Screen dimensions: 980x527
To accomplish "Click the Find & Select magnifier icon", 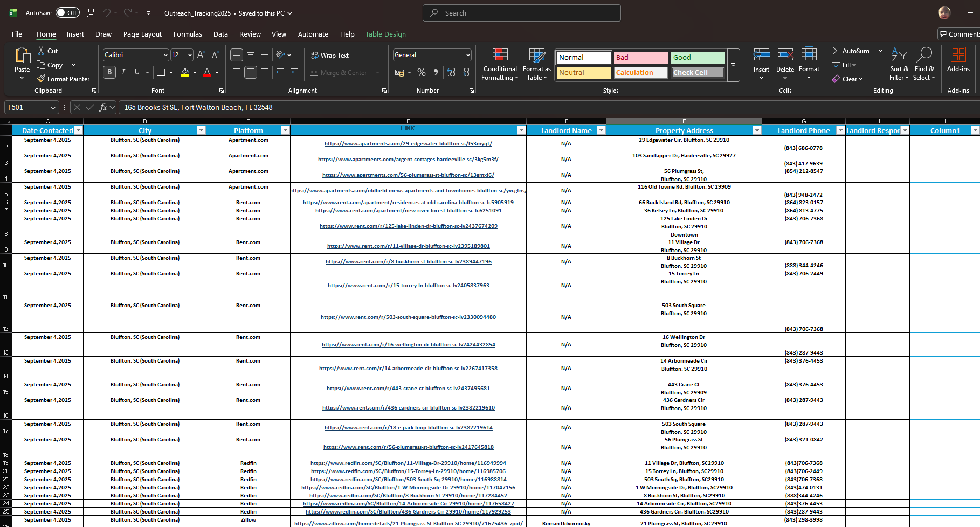I will [924, 55].
